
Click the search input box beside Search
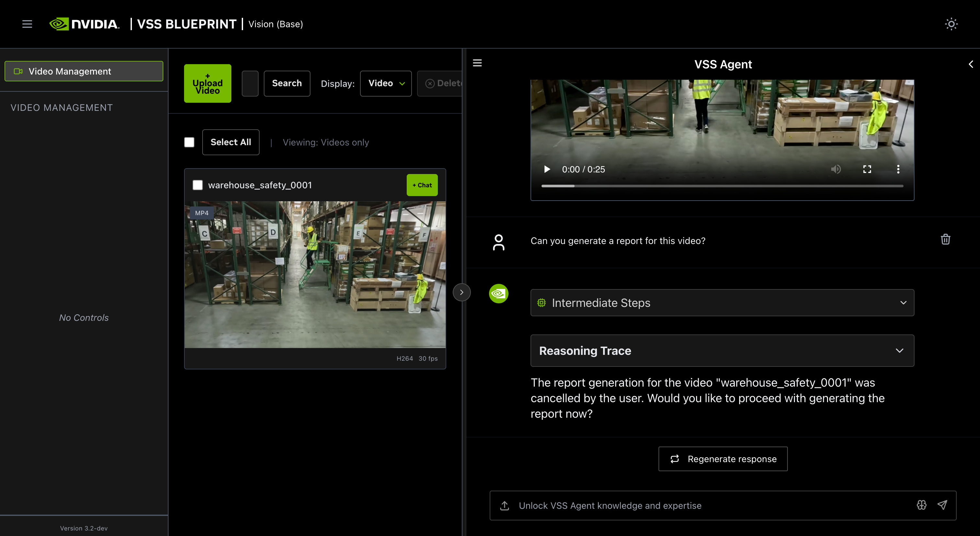tap(250, 83)
